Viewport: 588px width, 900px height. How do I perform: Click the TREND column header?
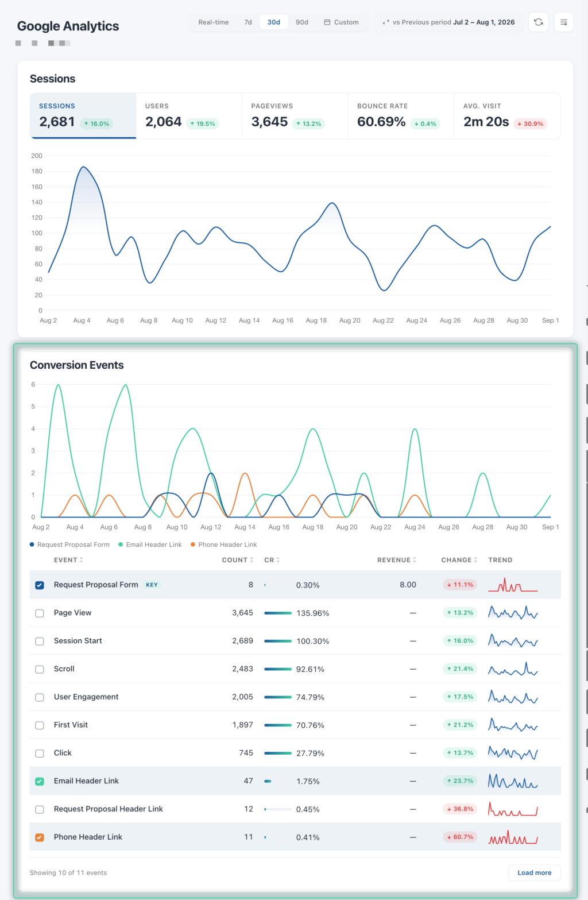point(501,560)
